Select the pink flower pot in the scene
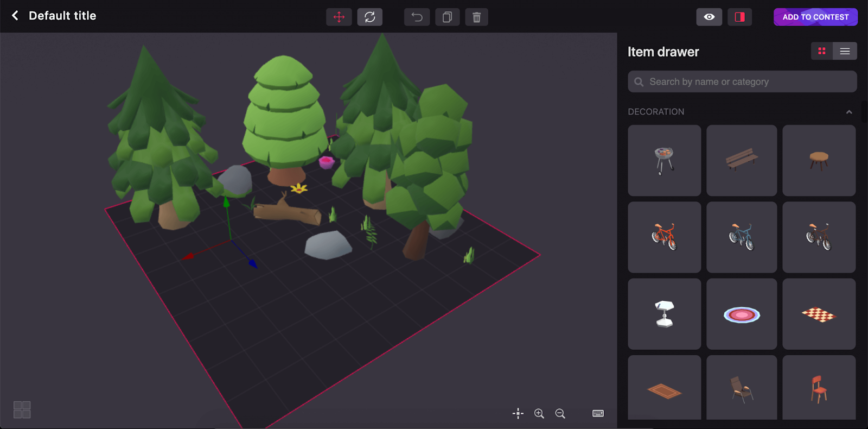 327,162
